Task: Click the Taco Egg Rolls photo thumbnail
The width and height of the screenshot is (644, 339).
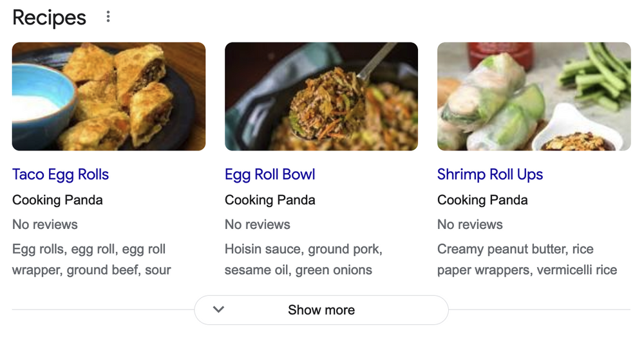Action: click(109, 96)
